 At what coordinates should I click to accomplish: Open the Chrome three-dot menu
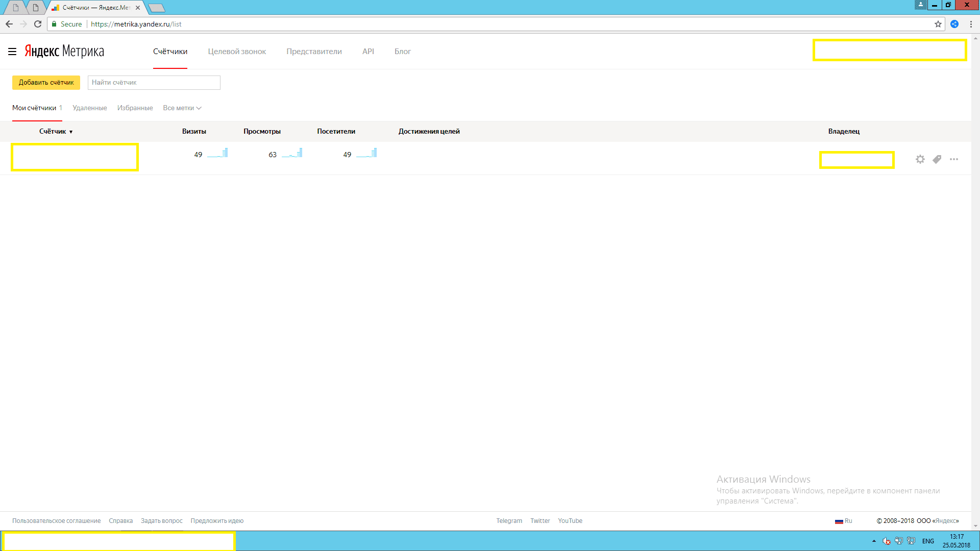pos(971,24)
